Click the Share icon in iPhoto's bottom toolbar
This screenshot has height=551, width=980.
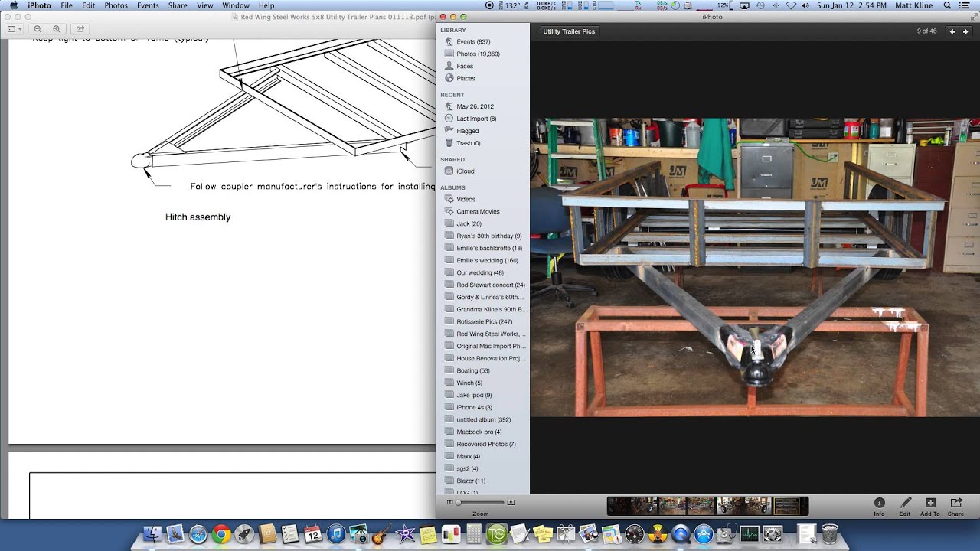click(x=956, y=507)
